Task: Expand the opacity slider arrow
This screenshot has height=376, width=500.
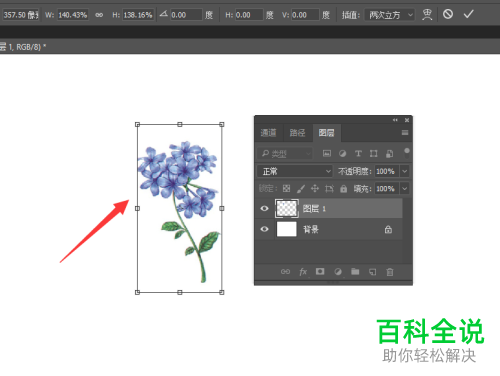Action: [x=405, y=171]
